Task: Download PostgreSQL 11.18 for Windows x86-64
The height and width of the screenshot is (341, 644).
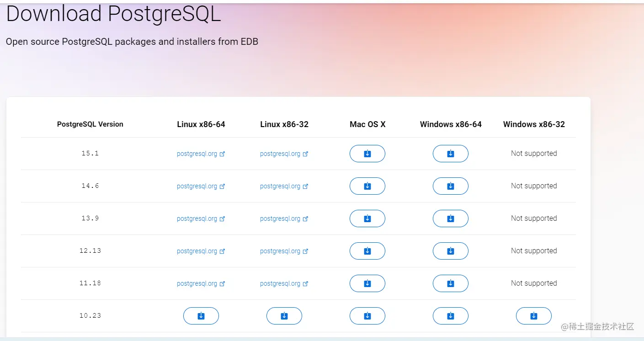Action: point(451,283)
